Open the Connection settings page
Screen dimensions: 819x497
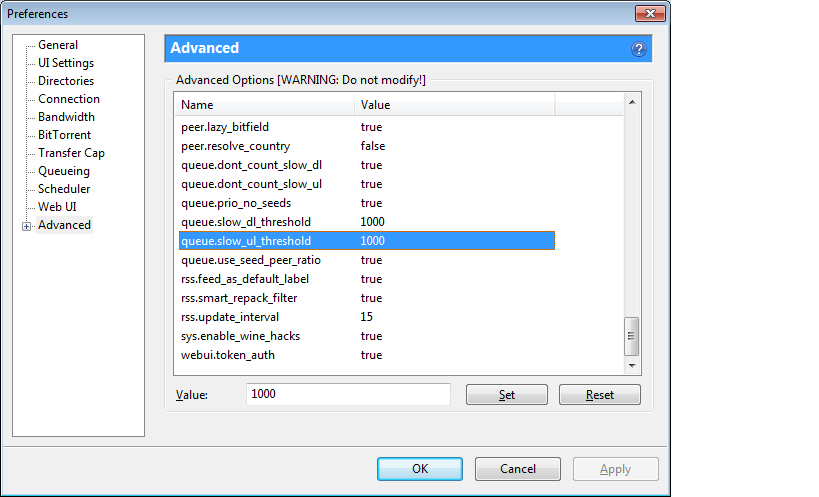(x=68, y=99)
